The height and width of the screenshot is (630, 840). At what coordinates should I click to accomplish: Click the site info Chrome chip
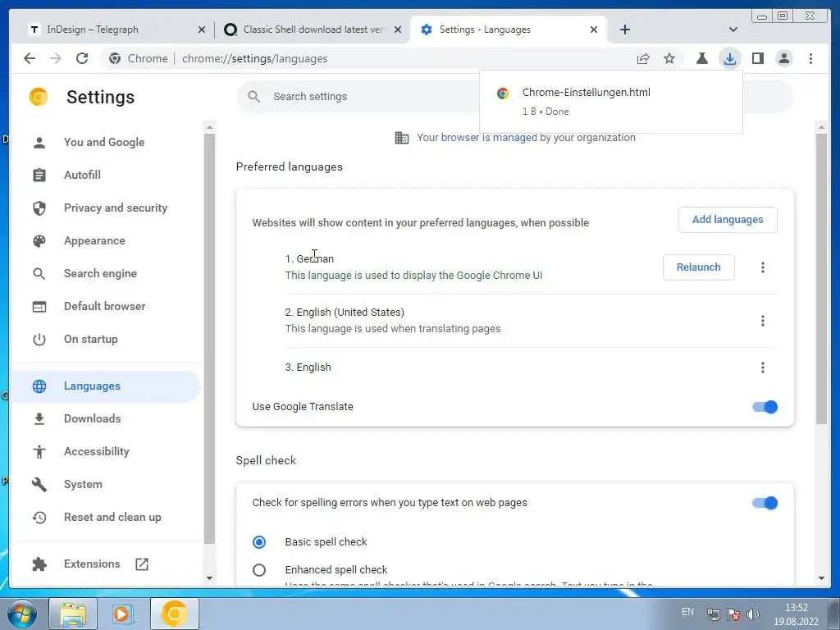point(138,58)
